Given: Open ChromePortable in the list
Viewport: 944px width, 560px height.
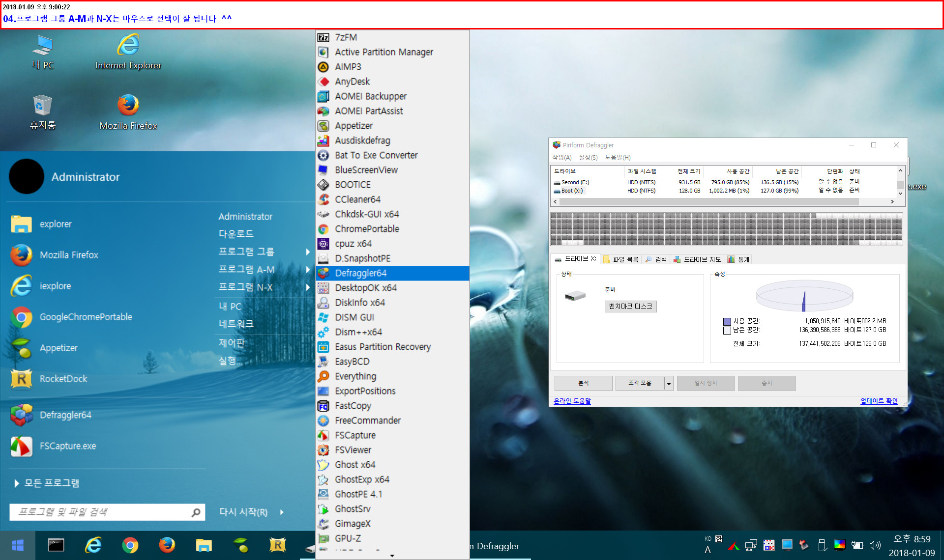Looking at the screenshot, I should (392, 229).
